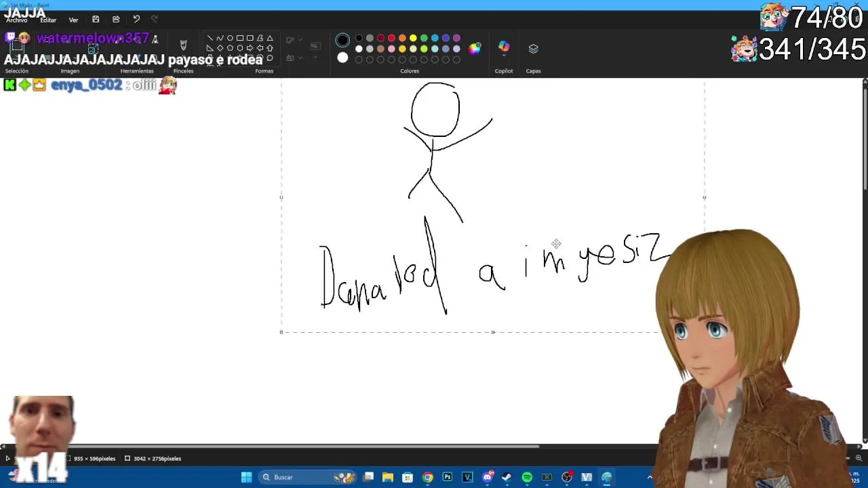Click the Share icon next to Save
868x488 pixels.
pos(116,20)
